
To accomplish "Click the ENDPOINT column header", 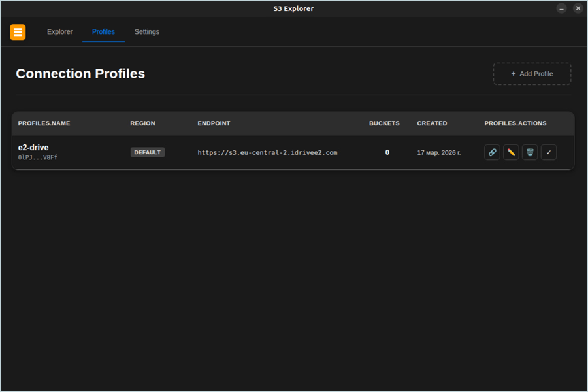I will click(x=214, y=123).
